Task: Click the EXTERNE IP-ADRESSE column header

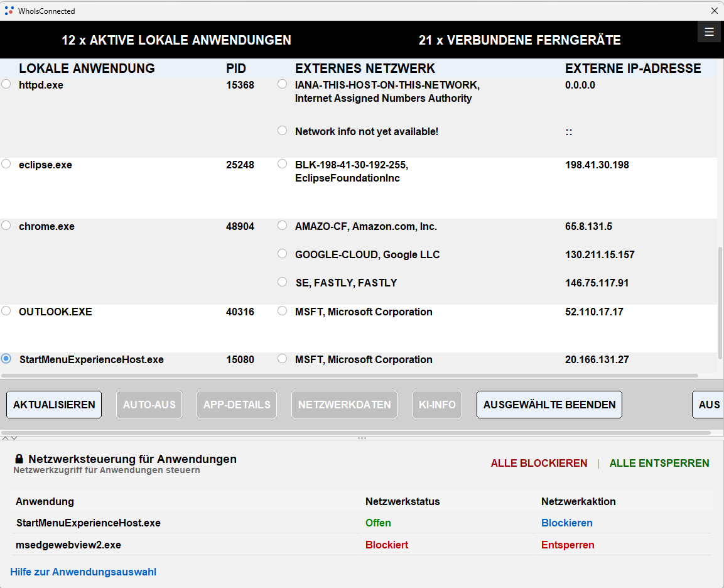Action: point(633,68)
